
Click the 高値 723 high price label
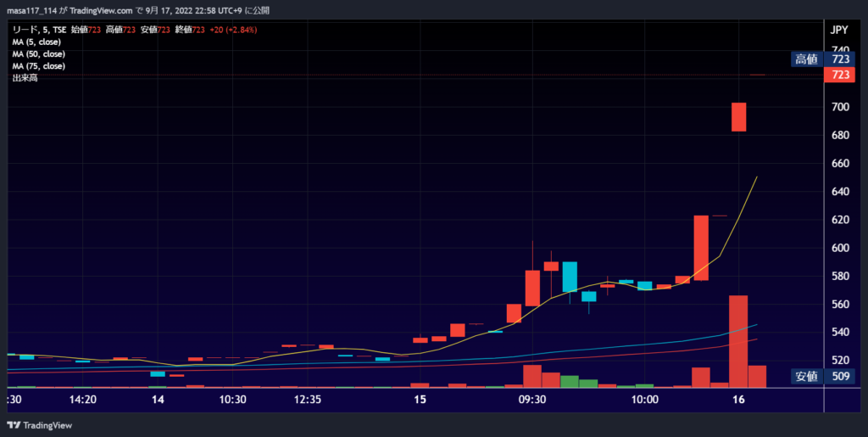[x=823, y=59]
